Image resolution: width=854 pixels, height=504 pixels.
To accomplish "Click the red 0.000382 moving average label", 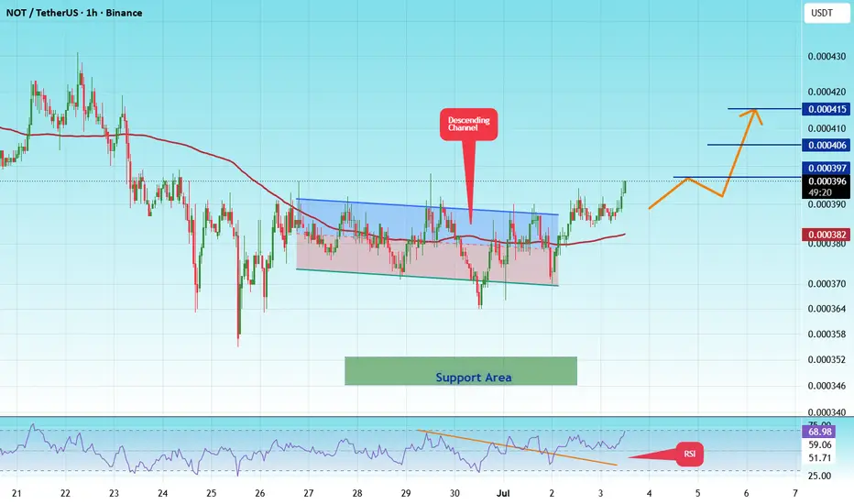I will pos(827,235).
